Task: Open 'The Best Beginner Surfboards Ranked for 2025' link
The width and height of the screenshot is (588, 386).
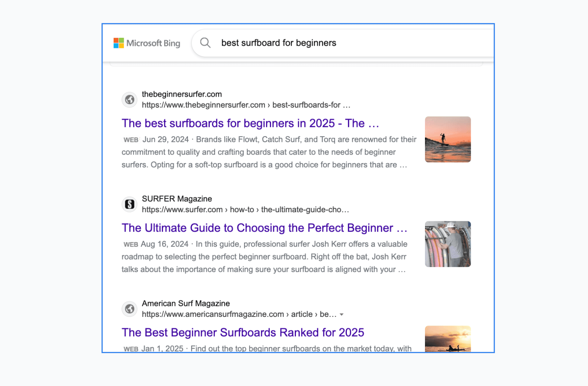Action: point(243,333)
